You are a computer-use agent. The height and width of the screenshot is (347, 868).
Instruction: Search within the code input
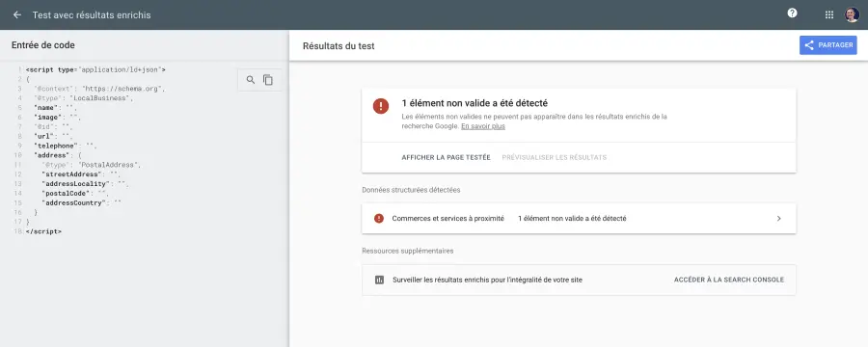coord(251,80)
